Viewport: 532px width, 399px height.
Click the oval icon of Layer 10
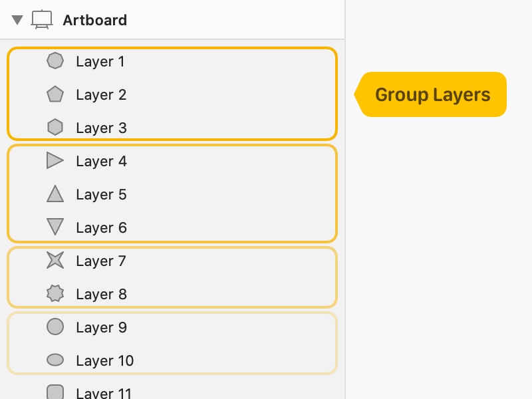tap(55, 360)
